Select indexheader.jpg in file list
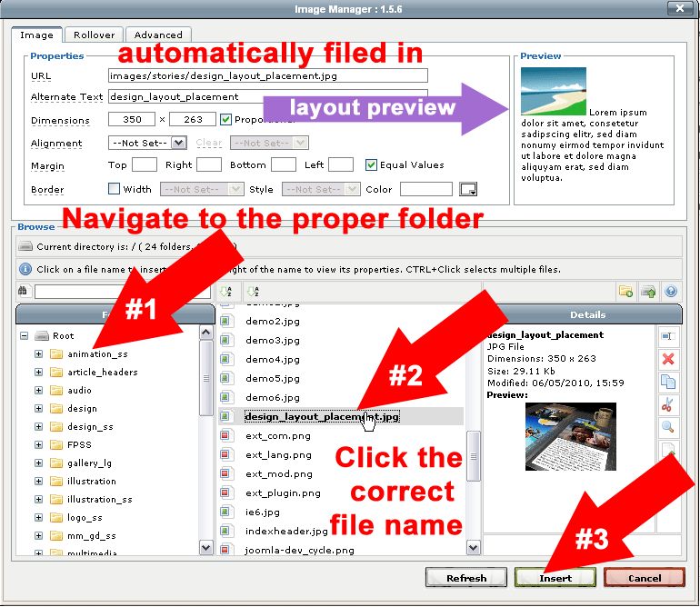Viewport: 700px width, 607px height. tap(286, 531)
